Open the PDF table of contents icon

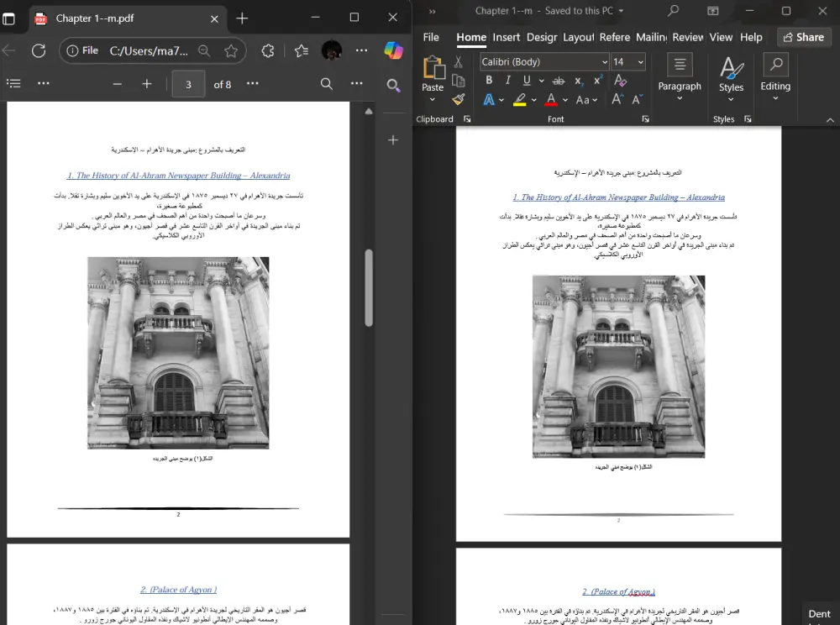click(x=13, y=84)
